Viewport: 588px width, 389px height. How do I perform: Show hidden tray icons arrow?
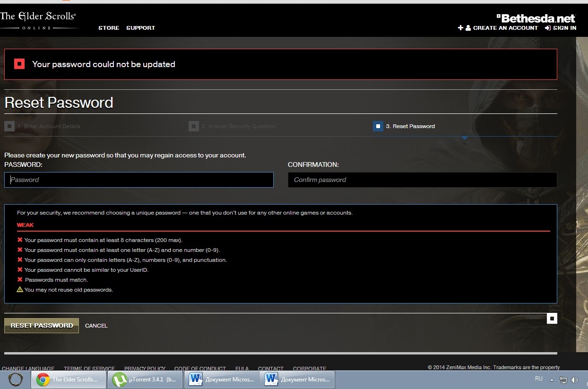pos(552,380)
